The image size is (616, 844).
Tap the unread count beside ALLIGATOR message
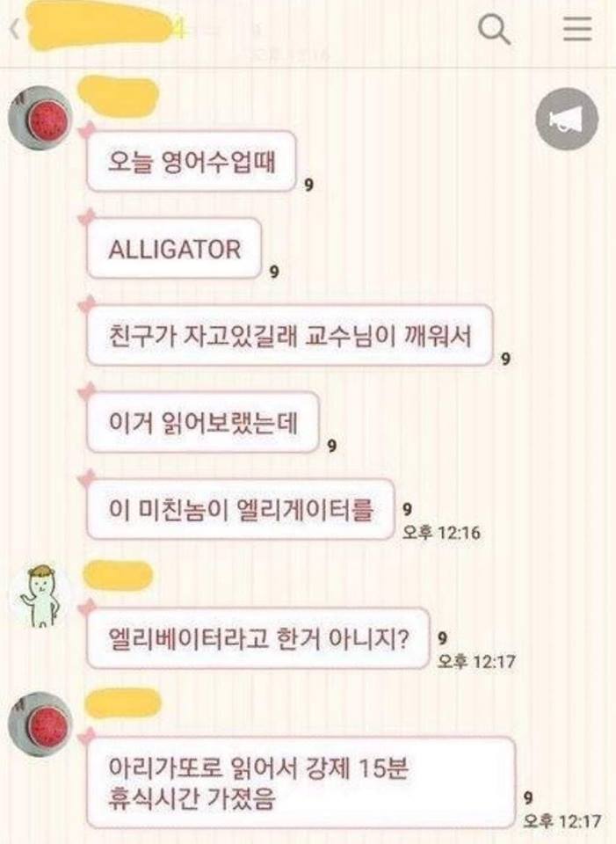(274, 272)
